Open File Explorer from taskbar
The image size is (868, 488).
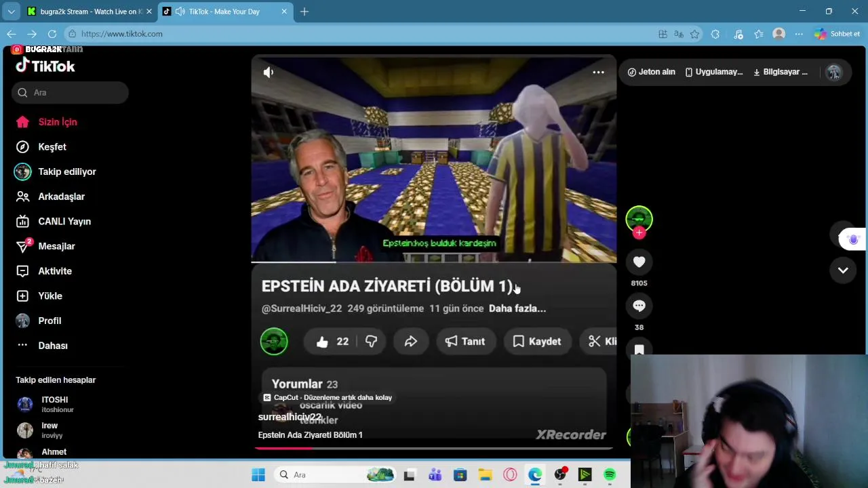(x=485, y=475)
